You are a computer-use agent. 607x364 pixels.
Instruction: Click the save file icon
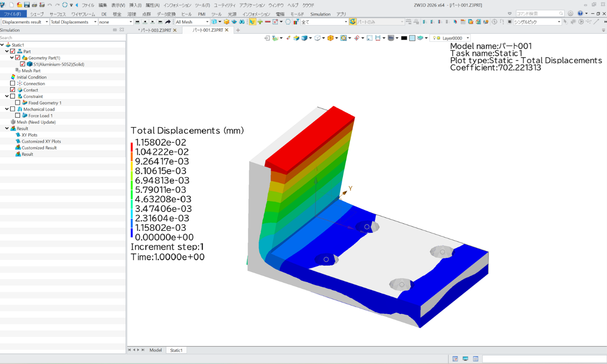click(x=27, y=5)
